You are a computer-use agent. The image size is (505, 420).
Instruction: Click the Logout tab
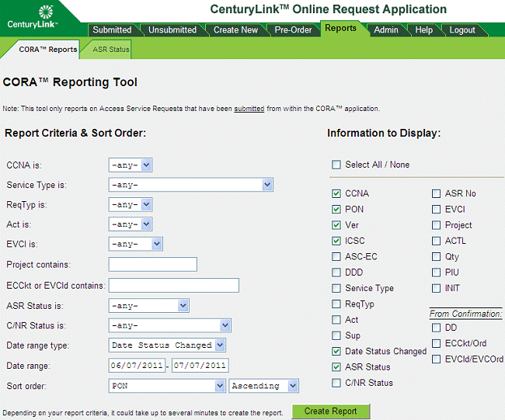(462, 30)
